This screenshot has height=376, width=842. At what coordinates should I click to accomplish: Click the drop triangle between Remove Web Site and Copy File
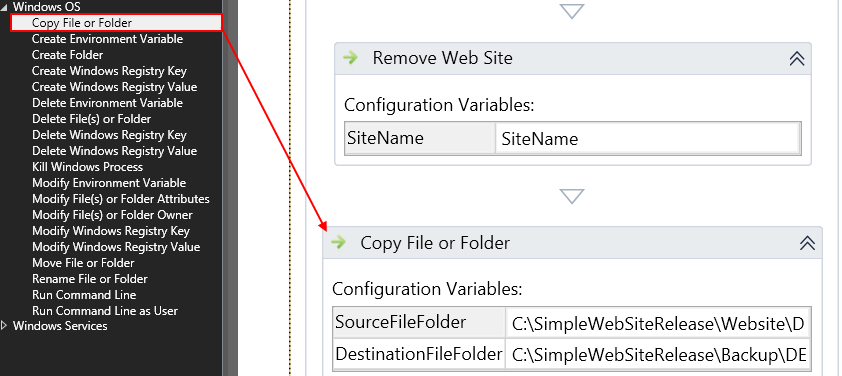pos(572,196)
